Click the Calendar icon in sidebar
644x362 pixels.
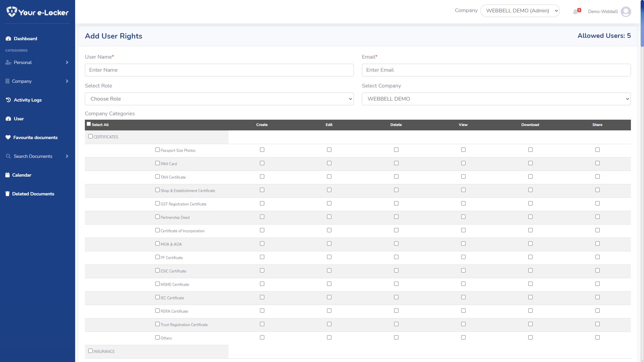click(x=7, y=175)
